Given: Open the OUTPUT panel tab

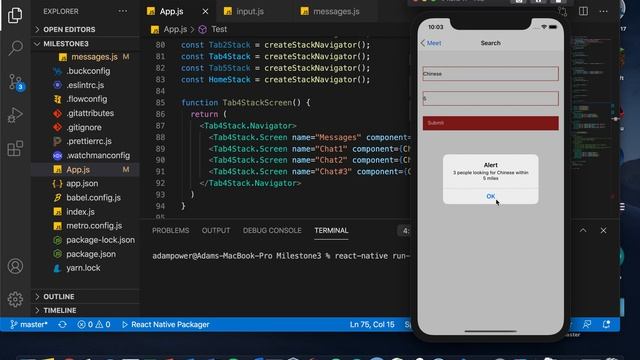Looking at the screenshot, I should (216, 231).
